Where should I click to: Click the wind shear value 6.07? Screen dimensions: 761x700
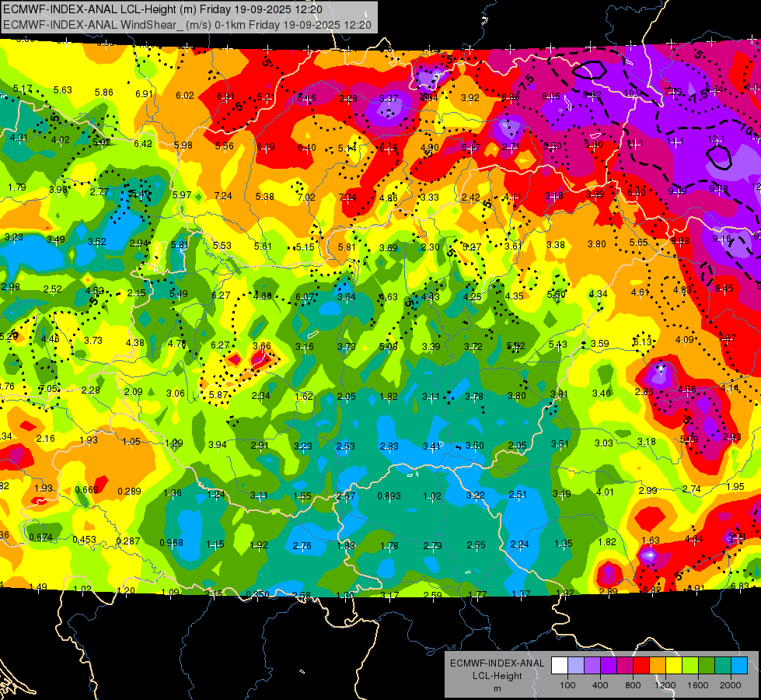pyautogui.click(x=305, y=296)
